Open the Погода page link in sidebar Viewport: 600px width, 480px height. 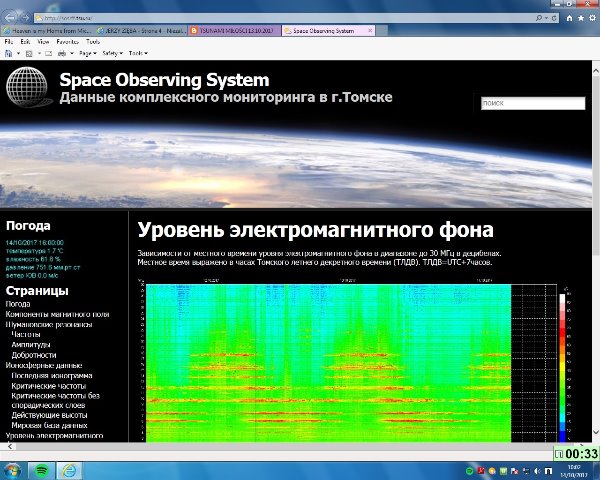pyautogui.click(x=18, y=304)
